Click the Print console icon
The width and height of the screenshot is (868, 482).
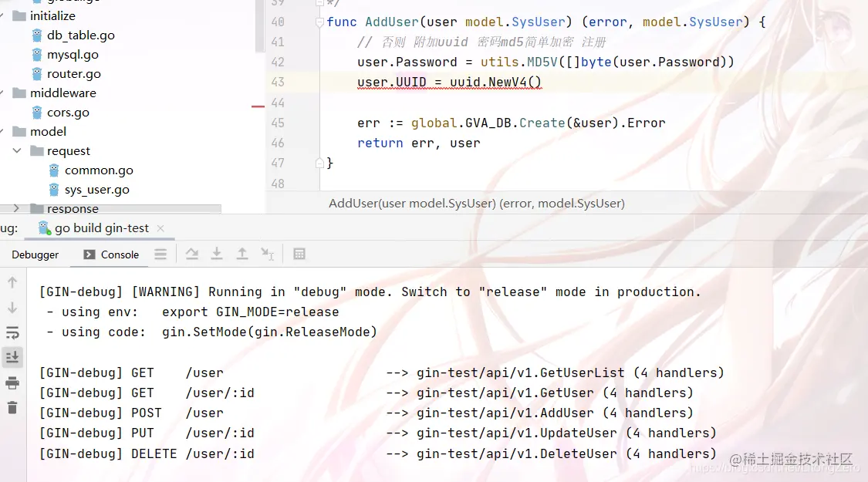[x=12, y=383]
